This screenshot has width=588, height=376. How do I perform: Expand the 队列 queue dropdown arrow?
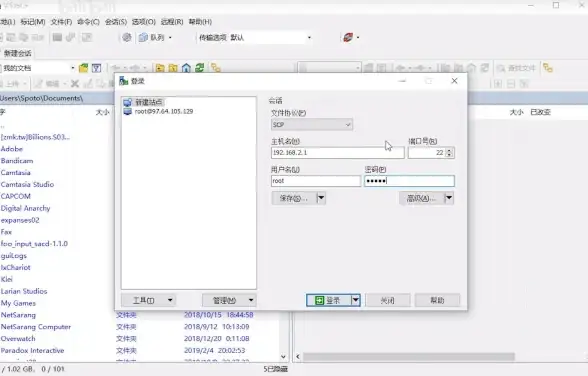tap(170, 37)
